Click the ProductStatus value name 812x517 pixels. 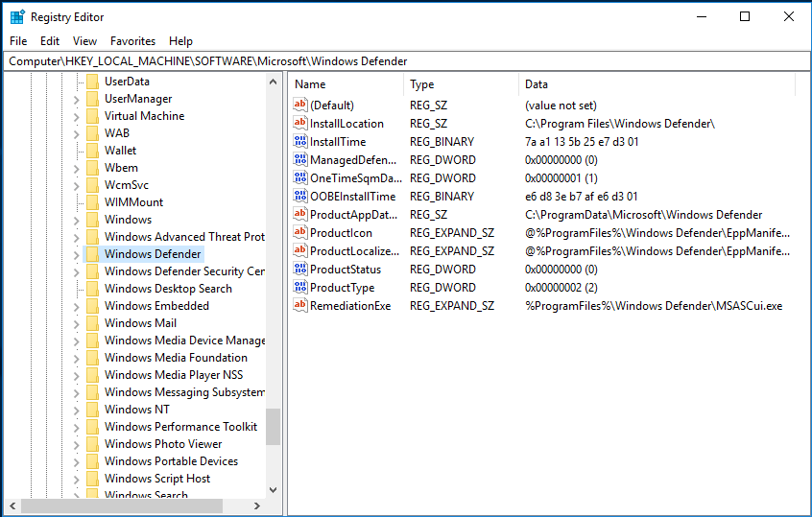346,270
